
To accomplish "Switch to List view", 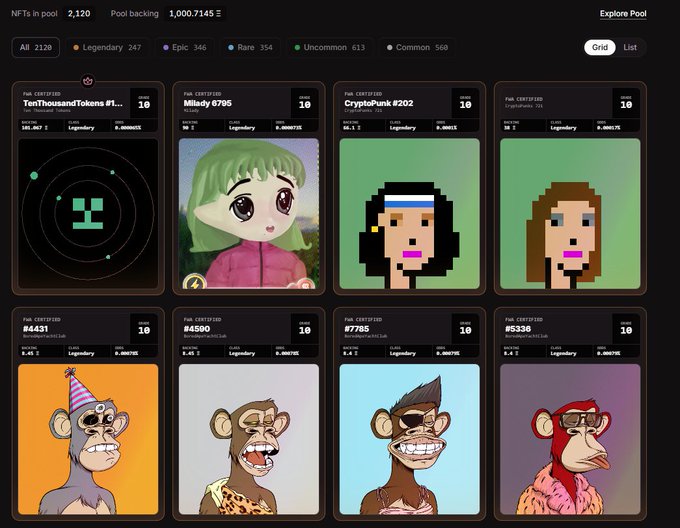I will point(630,47).
